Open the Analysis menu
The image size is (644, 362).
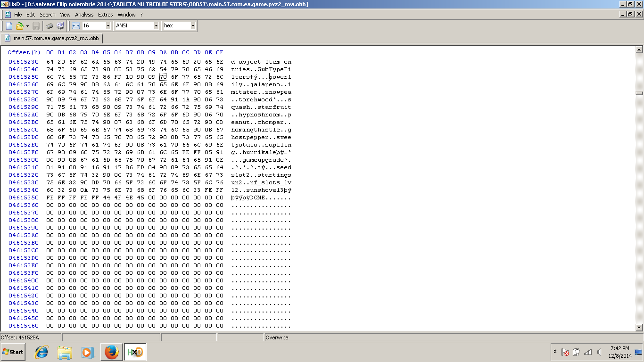tap(84, 15)
